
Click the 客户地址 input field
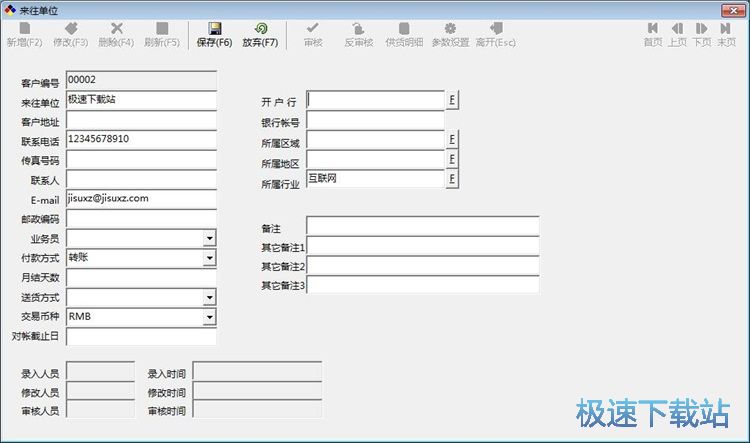pos(141,120)
